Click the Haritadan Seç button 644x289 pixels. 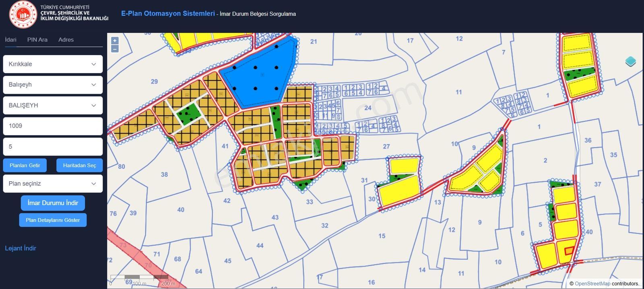coord(80,165)
